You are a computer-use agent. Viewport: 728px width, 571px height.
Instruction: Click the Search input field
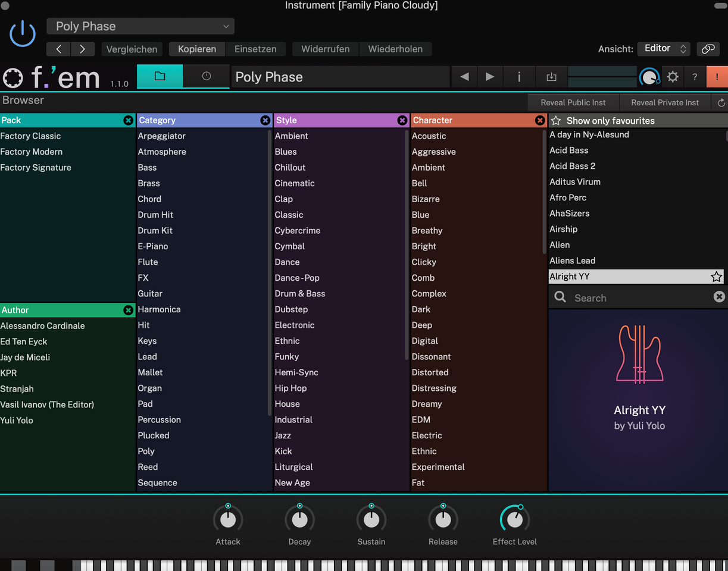640,298
